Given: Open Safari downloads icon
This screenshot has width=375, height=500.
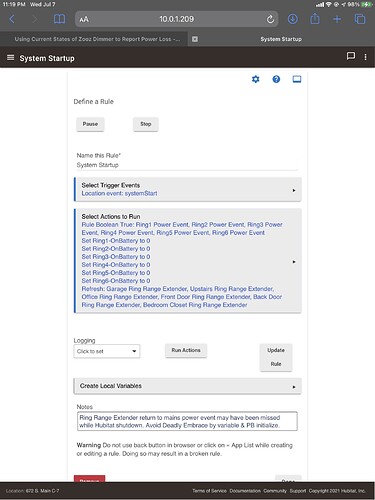Looking at the screenshot, I should click(x=293, y=19).
